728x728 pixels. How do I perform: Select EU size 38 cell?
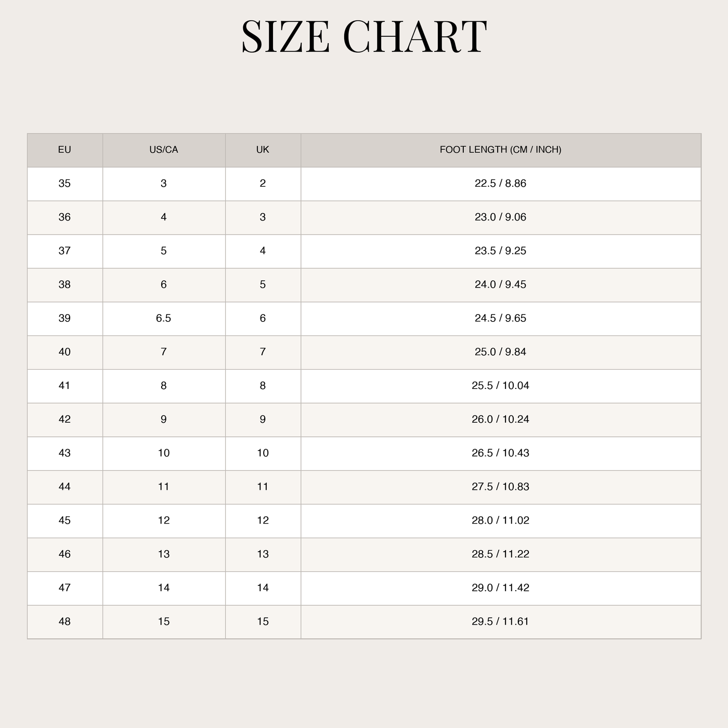(x=65, y=285)
